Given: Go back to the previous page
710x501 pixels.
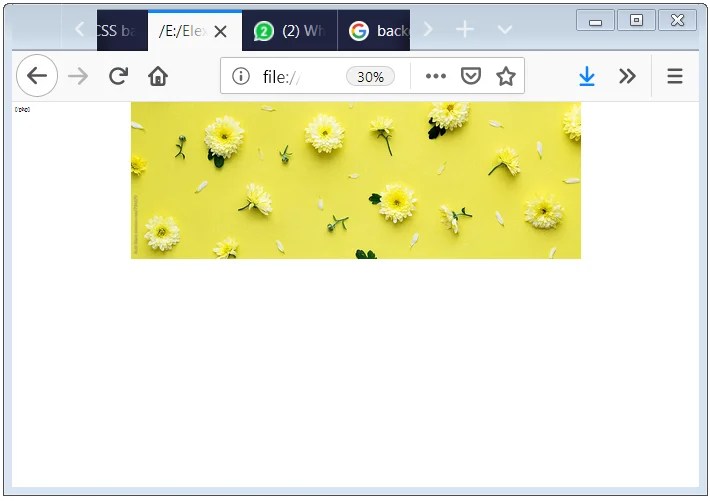Looking at the screenshot, I should click(37, 76).
